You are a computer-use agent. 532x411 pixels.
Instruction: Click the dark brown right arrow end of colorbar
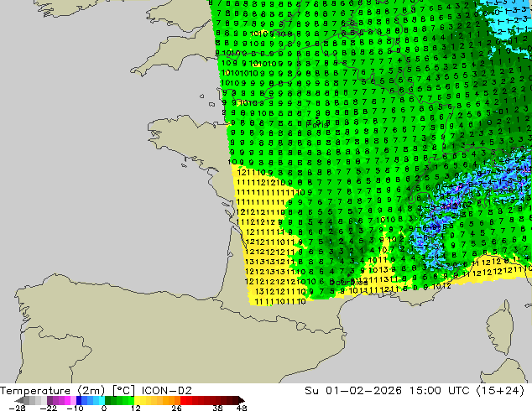[x=241, y=400]
